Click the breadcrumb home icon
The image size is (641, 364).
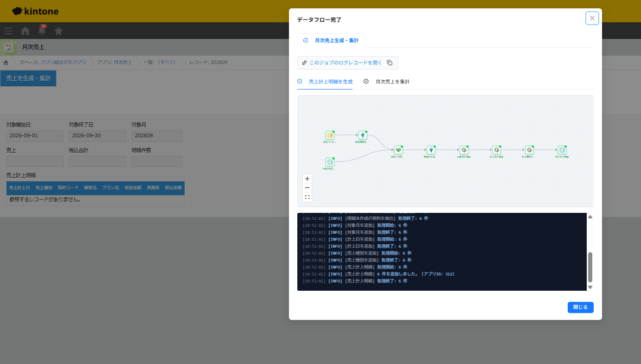click(6, 62)
